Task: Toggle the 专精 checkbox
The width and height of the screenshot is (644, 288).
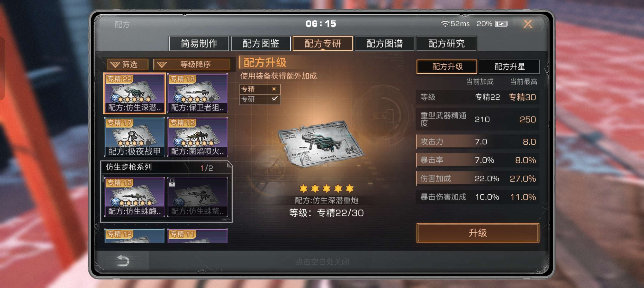Action: point(274,89)
